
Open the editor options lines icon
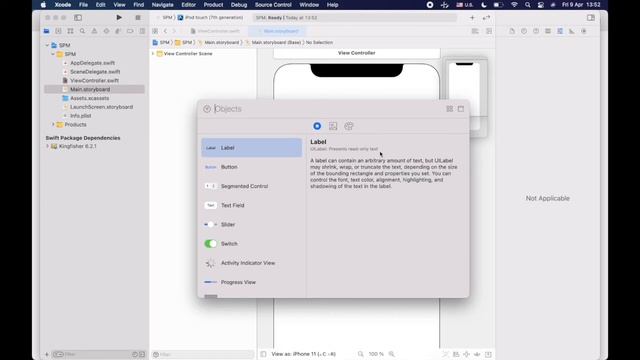click(475, 31)
